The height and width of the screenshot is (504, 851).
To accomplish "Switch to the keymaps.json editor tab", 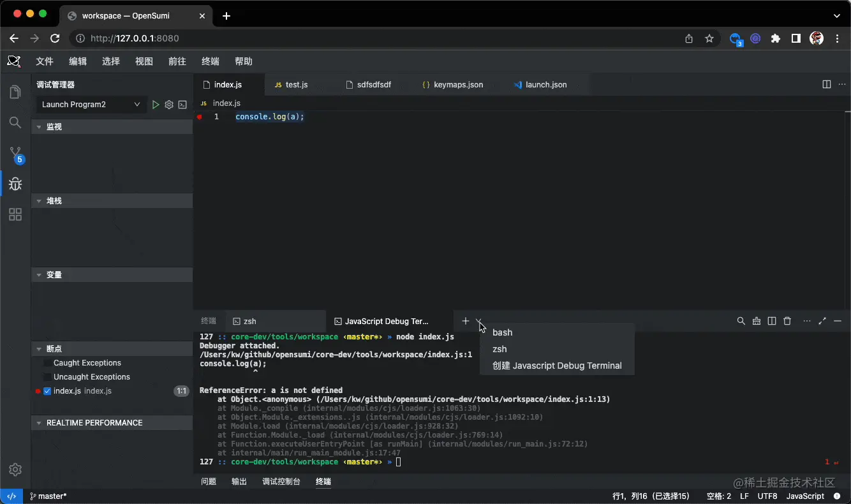I will pyautogui.click(x=458, y=84).
